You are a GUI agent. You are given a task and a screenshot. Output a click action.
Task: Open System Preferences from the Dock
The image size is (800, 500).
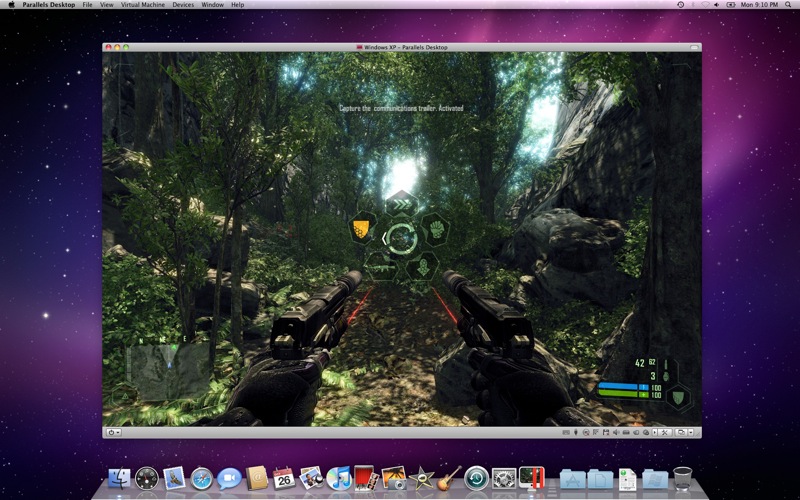[504, 479]
